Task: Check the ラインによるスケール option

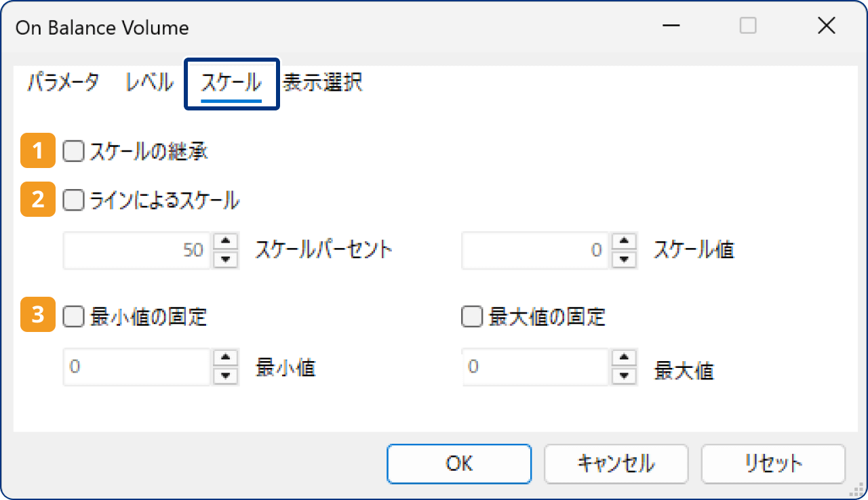Action: click(72, 200)
